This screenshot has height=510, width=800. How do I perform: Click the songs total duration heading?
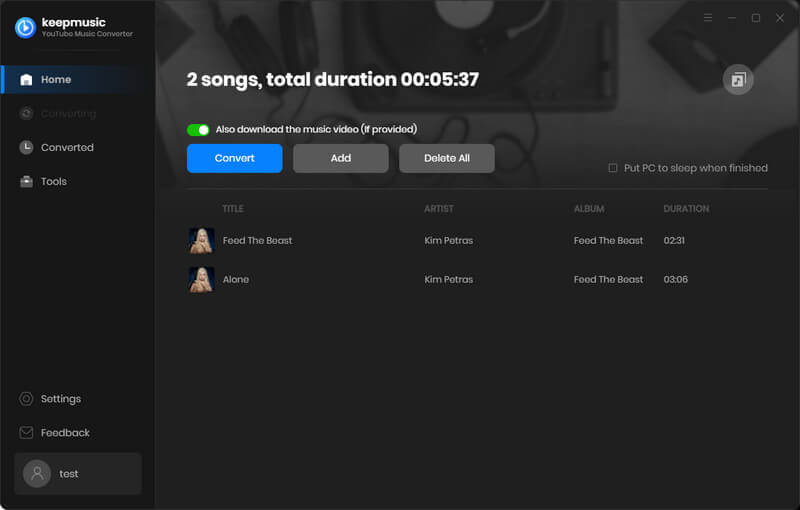point(333,80)
